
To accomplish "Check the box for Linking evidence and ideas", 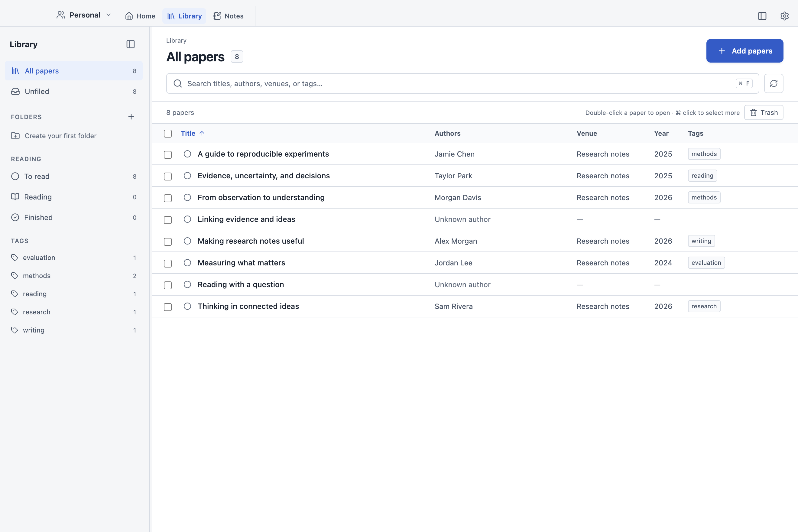I will 167,219.
